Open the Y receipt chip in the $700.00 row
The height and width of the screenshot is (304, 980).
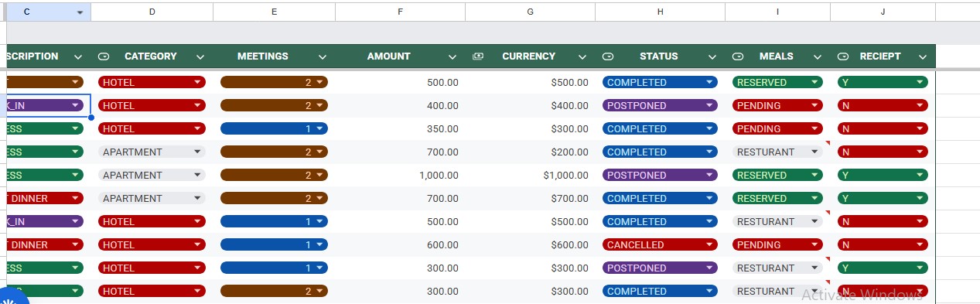point(883,198)
